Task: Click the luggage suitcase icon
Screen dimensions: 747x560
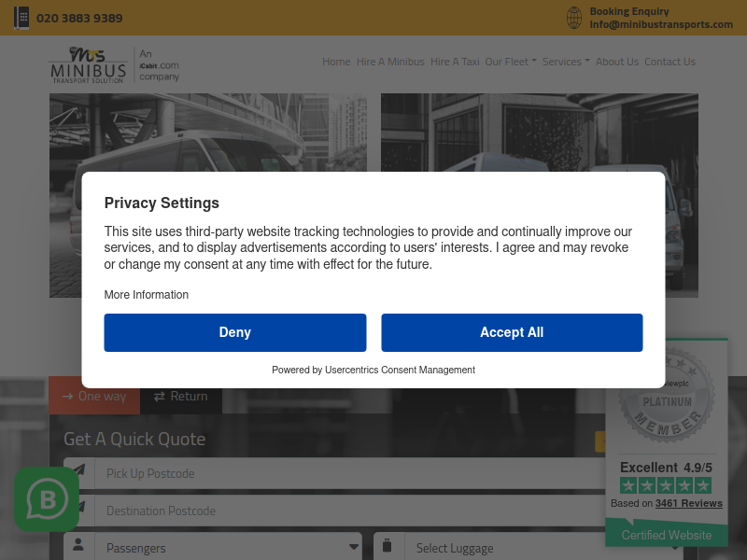Action: point(388,546)
